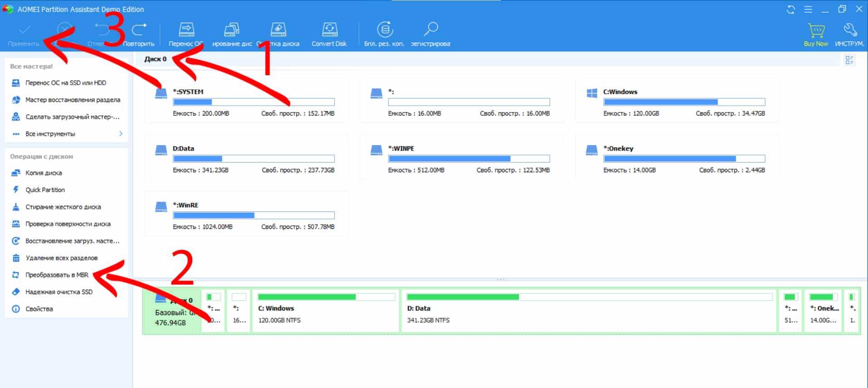Open the Convert Disk tool

(x=329, y=35)
